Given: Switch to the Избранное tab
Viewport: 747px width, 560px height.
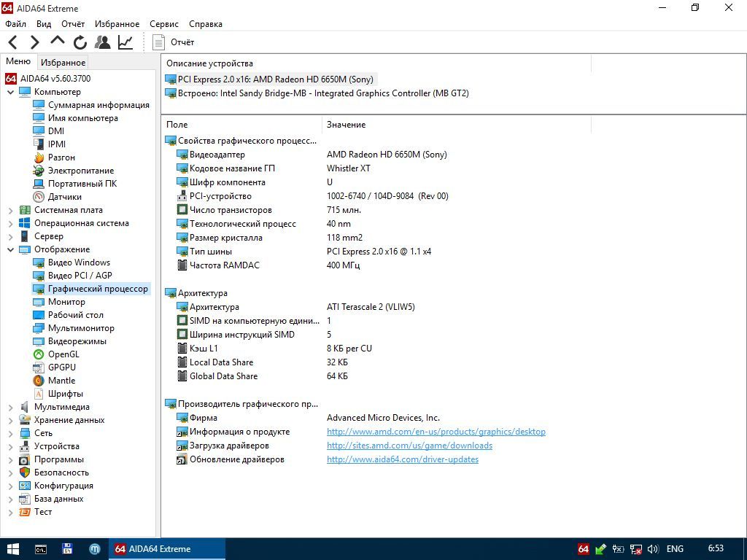Looking at the screenshot, I should pyautogui.click(x=63, y=63).
